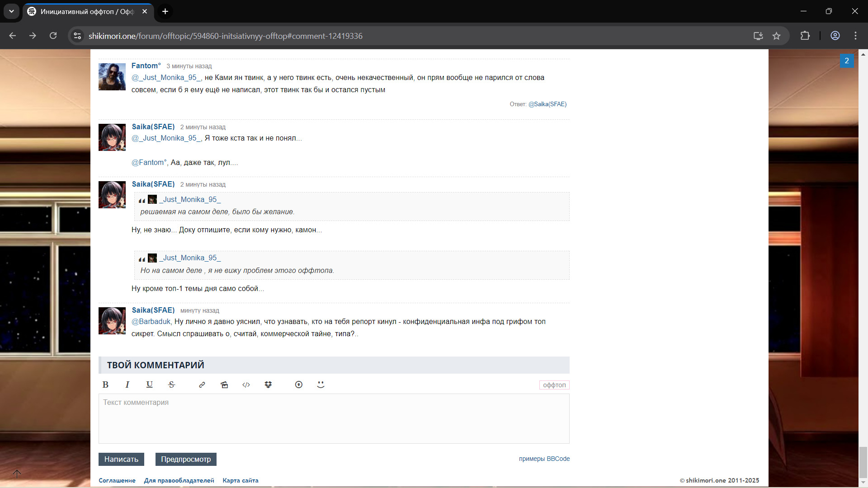Insert image via picture icon
This screenshot has width=868, height=488.
224,385
